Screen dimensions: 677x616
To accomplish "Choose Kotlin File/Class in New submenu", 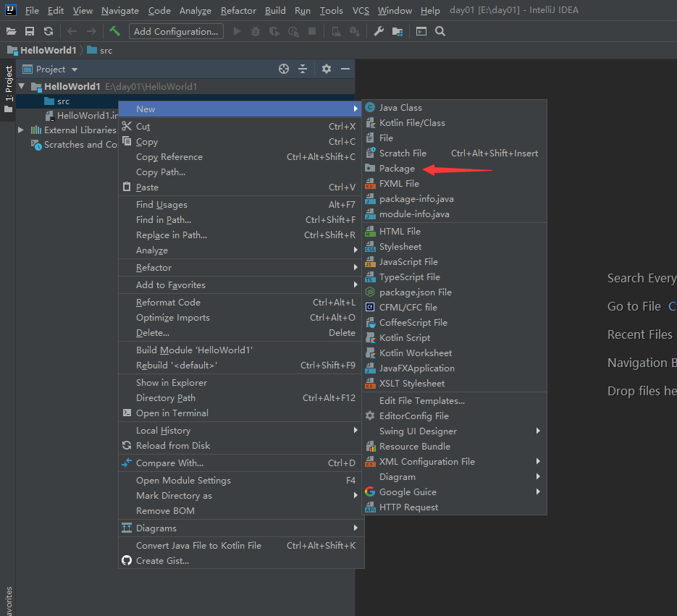I will (x=454, y=123).
